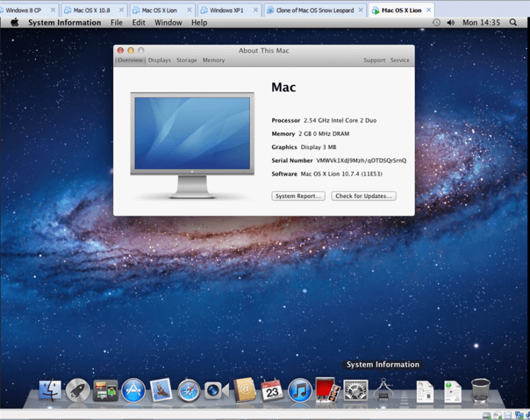The height and width of the screenshot is (420, 530).
Task: Open System Preferences gear icon
Action: click(x=355, y=390)
